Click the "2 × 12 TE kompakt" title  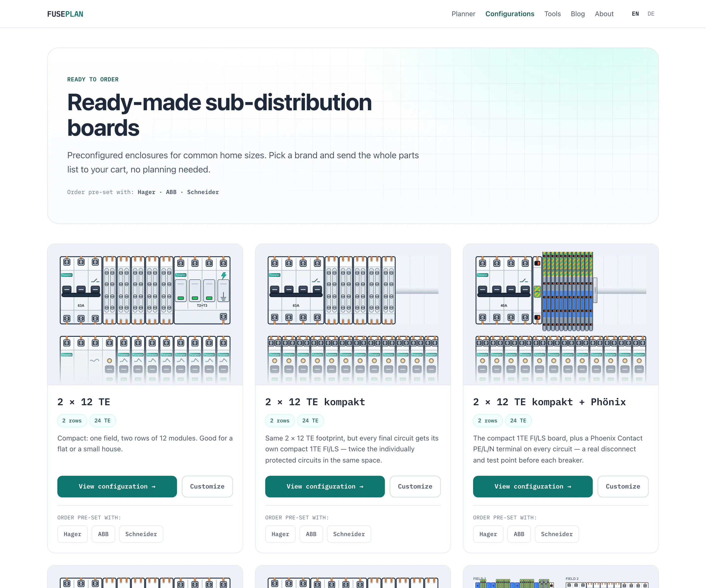click(315, 402)
